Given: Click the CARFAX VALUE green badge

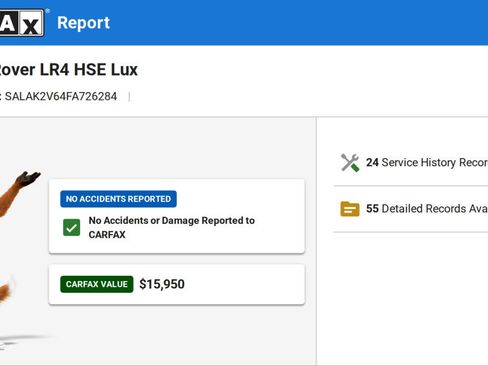Looking at the screenshot, I should [97, 284].
